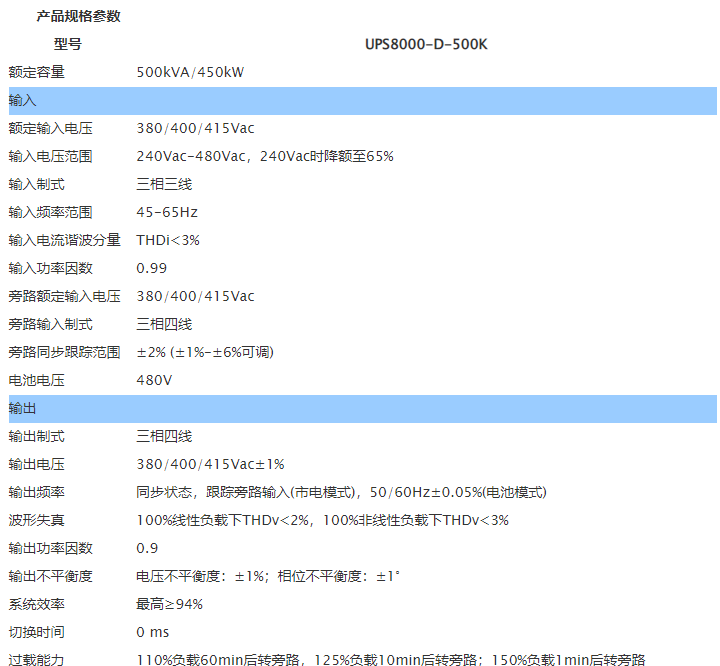
Task: Click the 0 ms switching time value
Action: click(x=152, y=632)
